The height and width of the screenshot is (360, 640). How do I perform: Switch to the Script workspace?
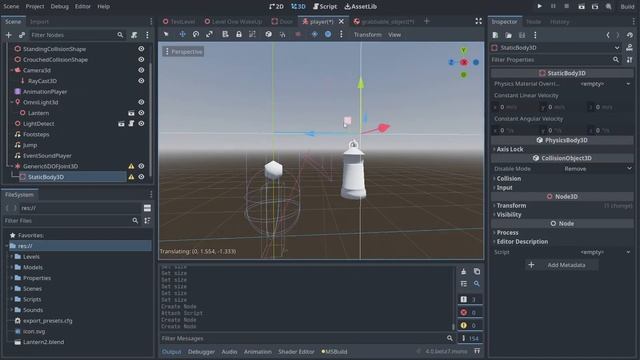coord(325,6)
